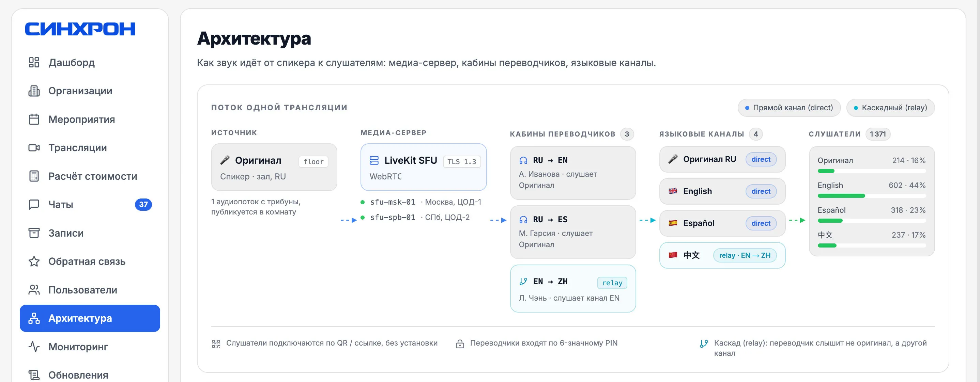Click the headphones icon in RU → EN booth
Image resolution: width=980 pixels, height=382 pixels.
[x=523, y=160]
